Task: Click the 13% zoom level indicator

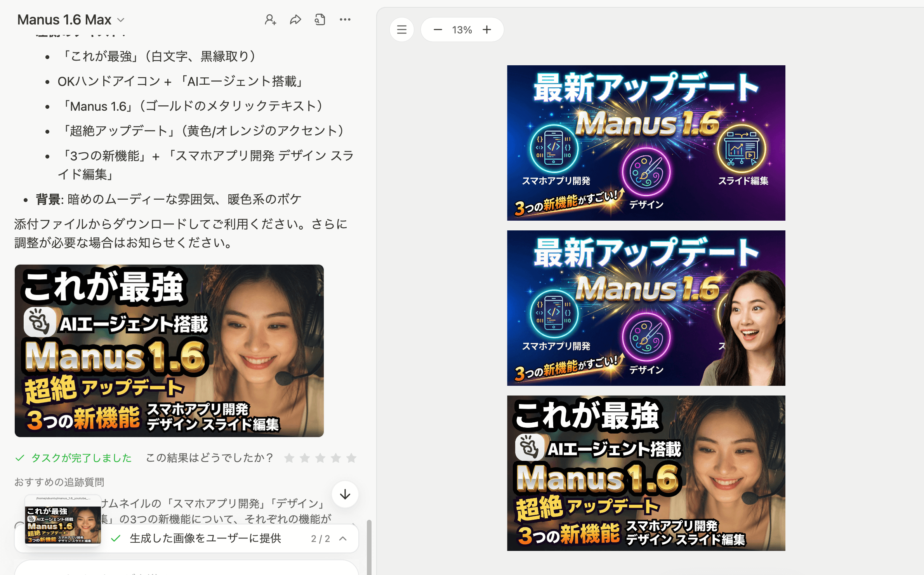Action: pyautogui.click(x=462, y=30)
